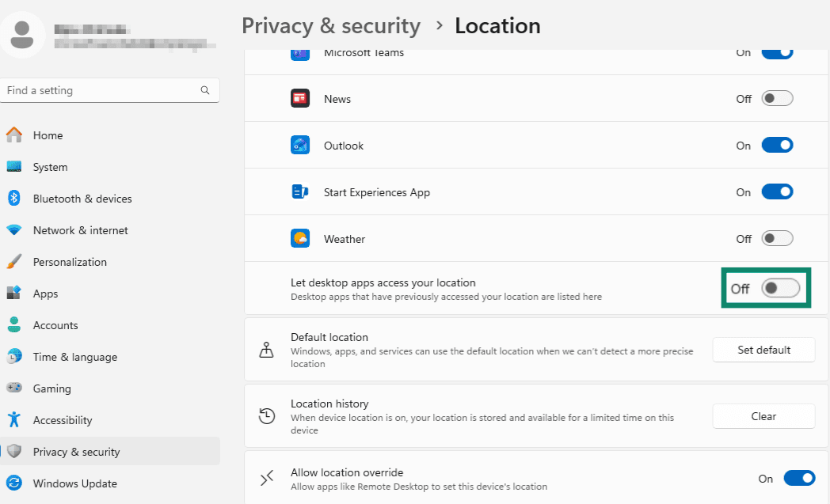The width and height of the screenshot is (830, 504).
Task: Select Accessibility in sidebar
Action: tap(110, 420)
